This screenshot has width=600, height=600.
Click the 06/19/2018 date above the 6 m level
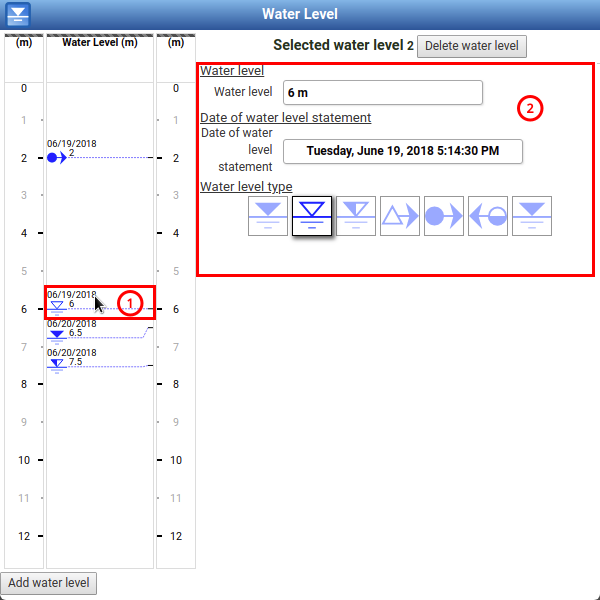coord(72,294)
